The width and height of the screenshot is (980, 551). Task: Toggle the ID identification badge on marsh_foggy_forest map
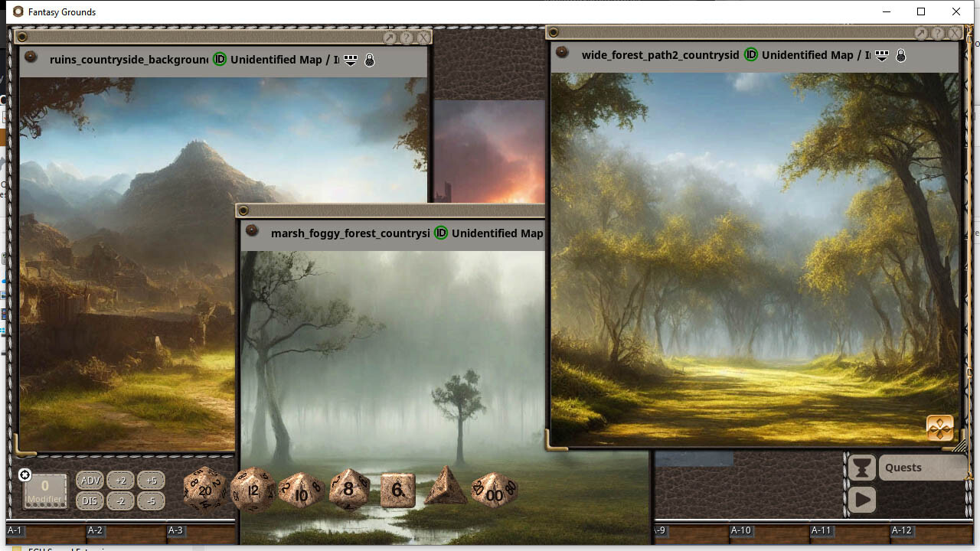tap(440, 233)
